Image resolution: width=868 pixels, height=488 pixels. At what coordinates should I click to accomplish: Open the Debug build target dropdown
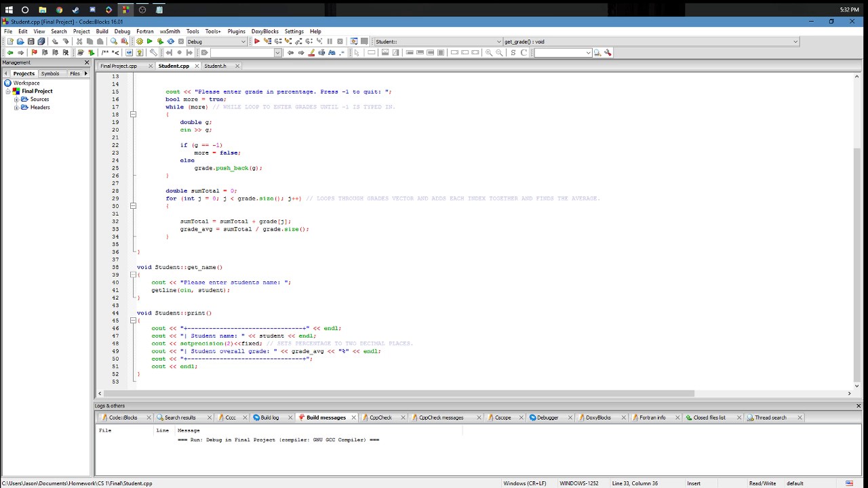click(216, 41)
